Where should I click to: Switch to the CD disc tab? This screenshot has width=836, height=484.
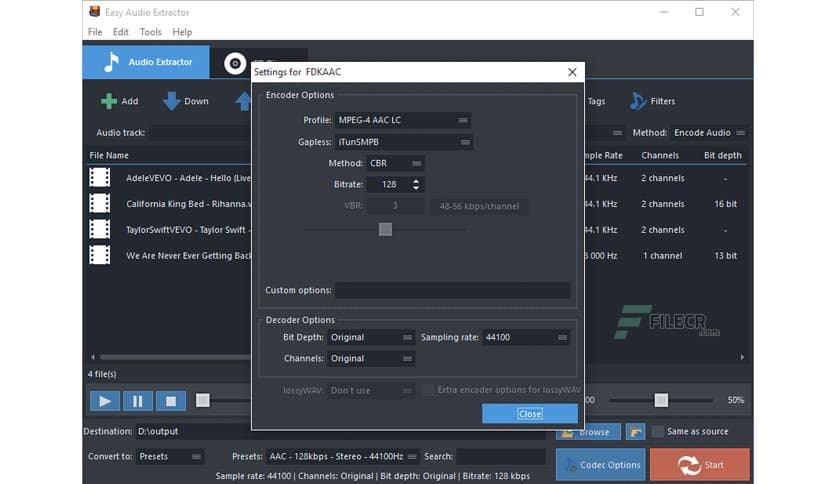235,63
